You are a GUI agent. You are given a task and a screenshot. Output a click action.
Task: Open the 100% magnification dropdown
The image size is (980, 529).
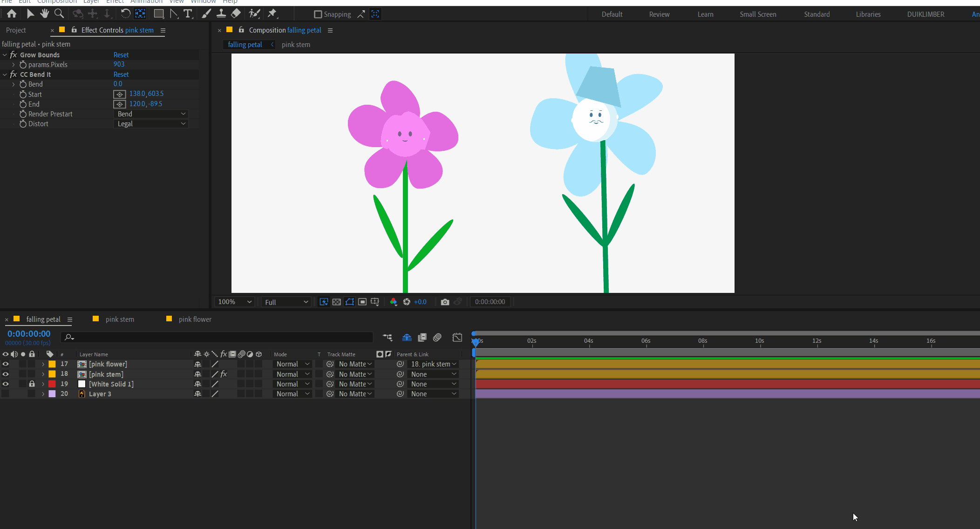point(235,302)
